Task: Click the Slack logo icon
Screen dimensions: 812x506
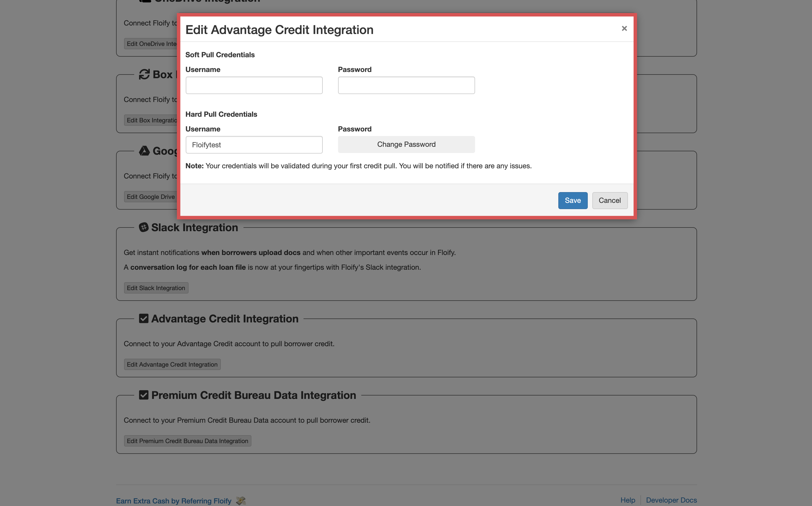Action: tap(144, 228)
